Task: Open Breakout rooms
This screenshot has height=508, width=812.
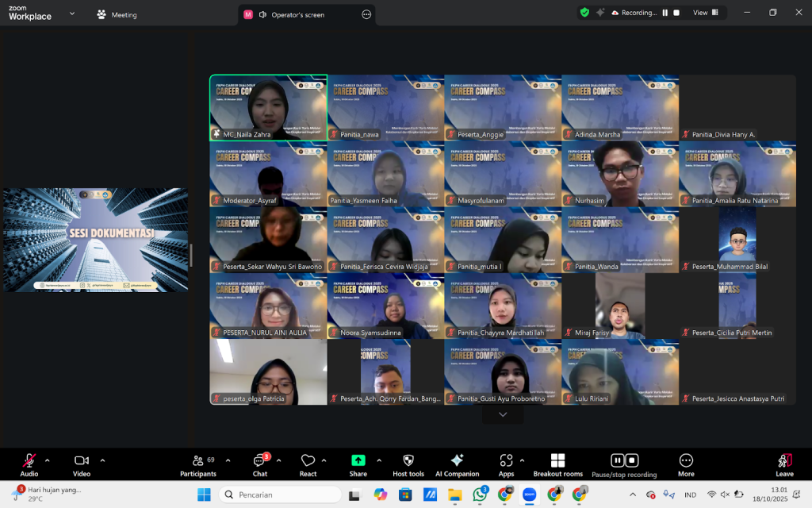Action: point(557,464)
